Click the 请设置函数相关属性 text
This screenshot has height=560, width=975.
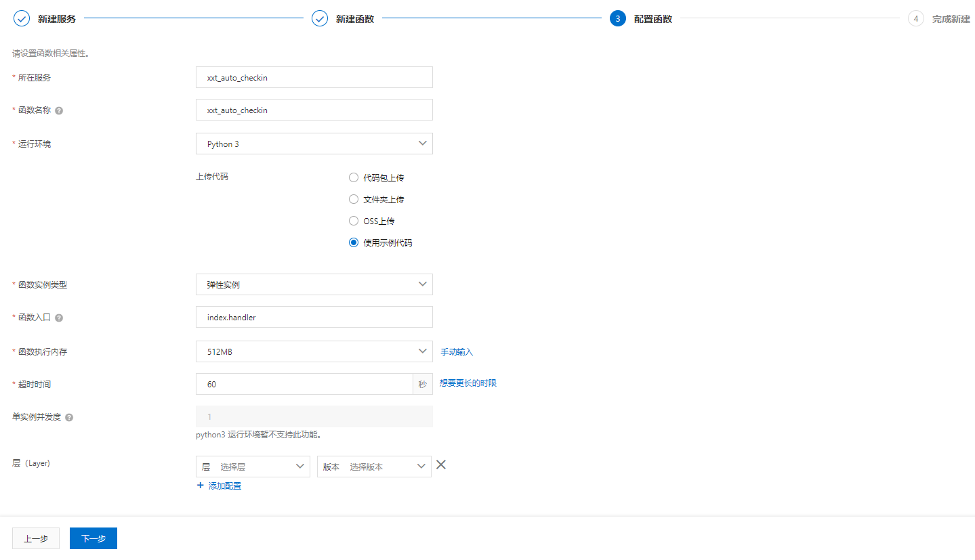[x=51, y=53]
